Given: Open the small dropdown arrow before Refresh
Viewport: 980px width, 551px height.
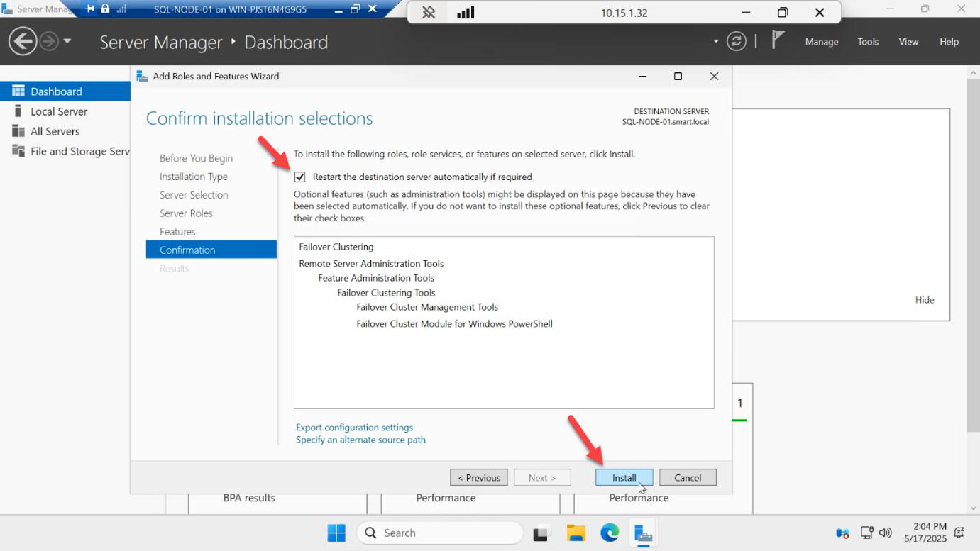Looking at the screenshot, I should 716,42.
